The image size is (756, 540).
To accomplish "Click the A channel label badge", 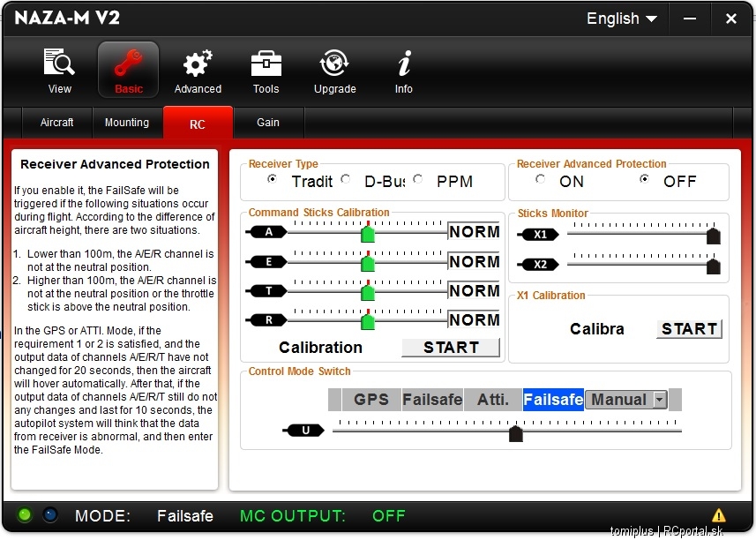I will (267, 232).
